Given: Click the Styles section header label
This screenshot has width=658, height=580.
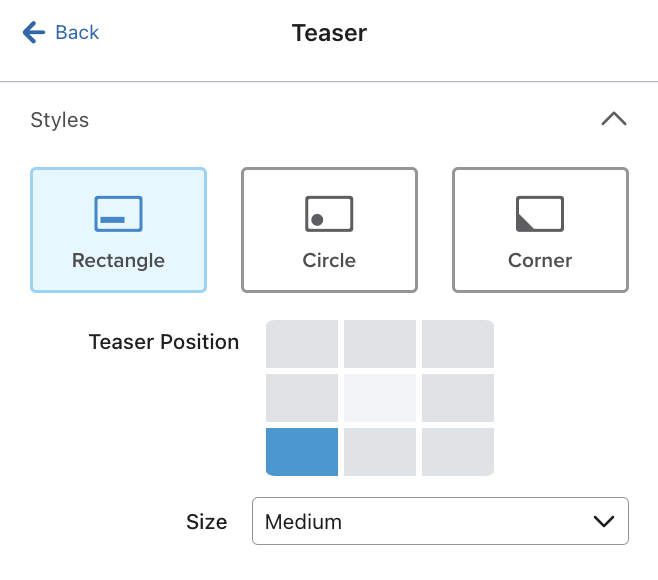Looking at the screenshot, I should coord(60,120).
